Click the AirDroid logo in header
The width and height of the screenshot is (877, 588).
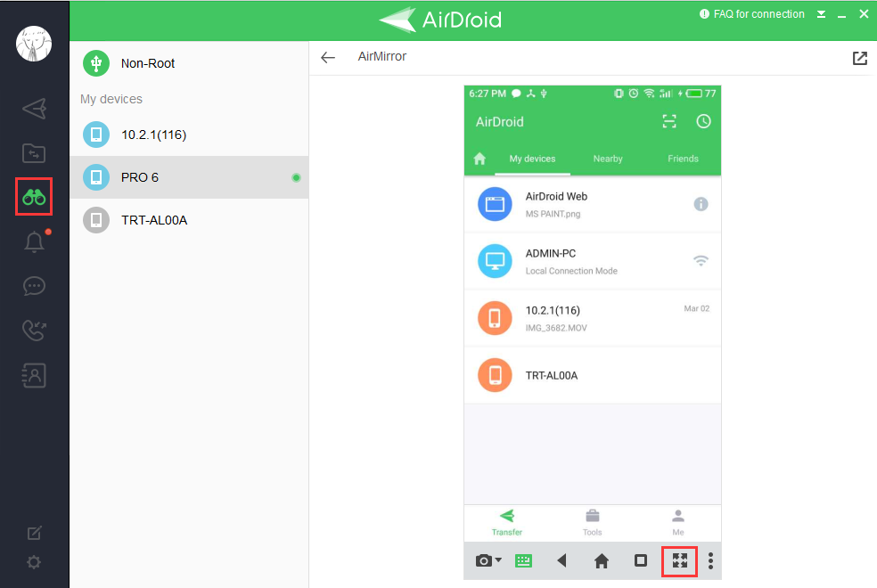pyautogui.click(x=440, y=20)
